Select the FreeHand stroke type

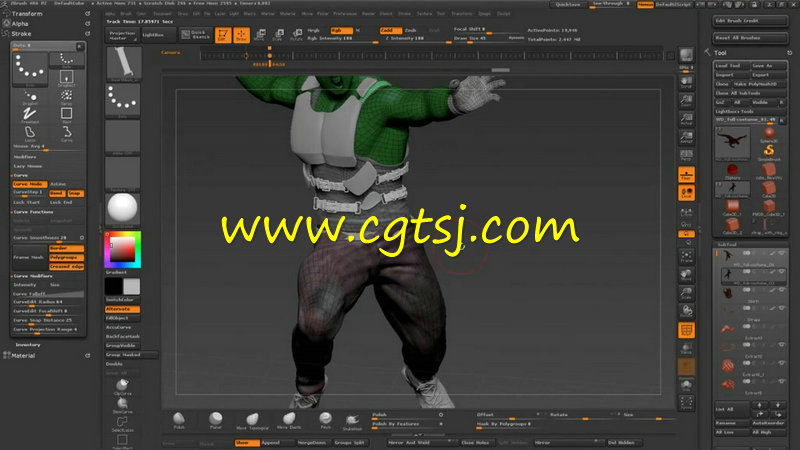30,115
